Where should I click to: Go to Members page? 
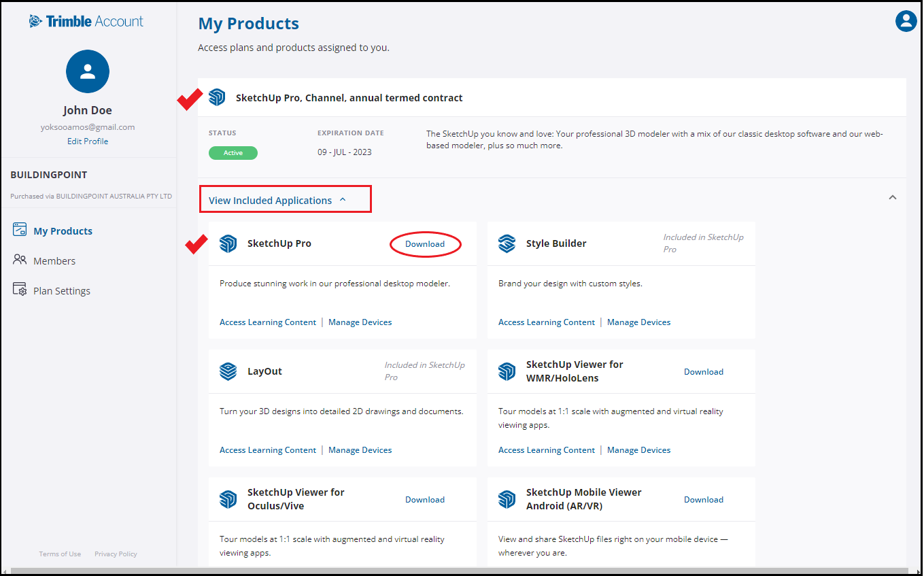click(54, 261)
